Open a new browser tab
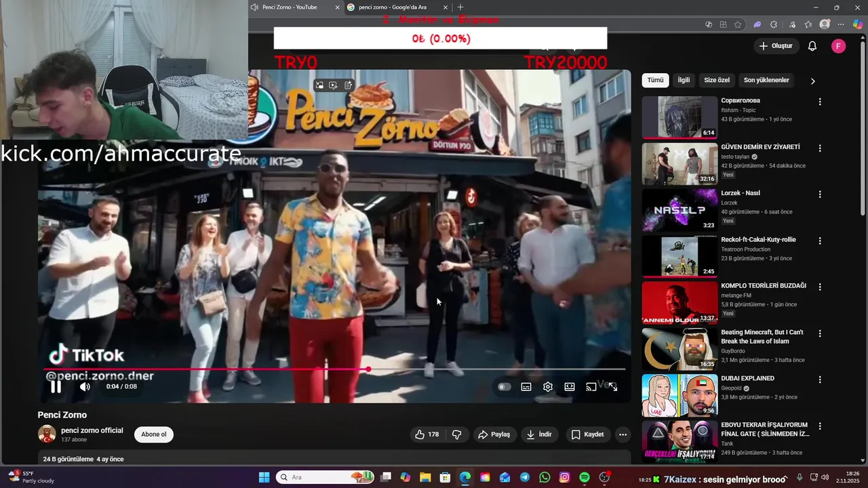The width and height of the screenshot is (868, 488). (x=460, y=7)
